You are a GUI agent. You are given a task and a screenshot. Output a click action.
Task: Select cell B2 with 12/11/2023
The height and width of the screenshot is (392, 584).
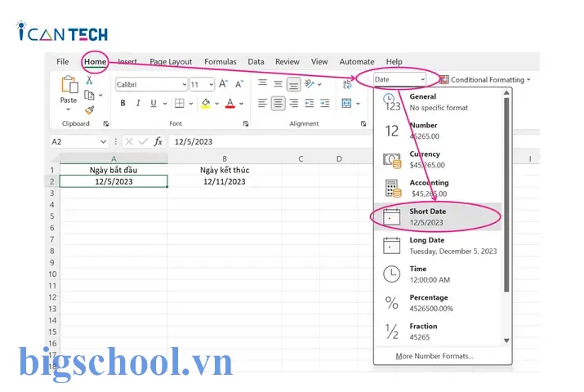225,181
